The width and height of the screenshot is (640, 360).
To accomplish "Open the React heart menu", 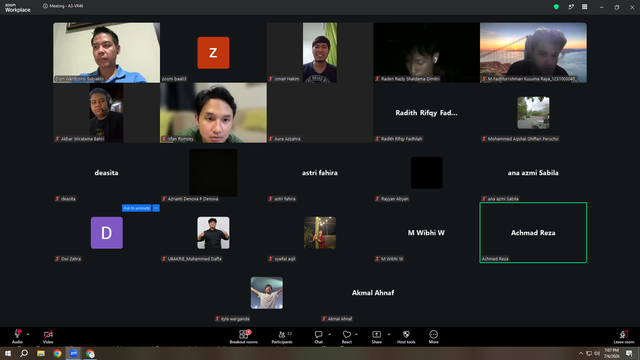I will point(347,336).
